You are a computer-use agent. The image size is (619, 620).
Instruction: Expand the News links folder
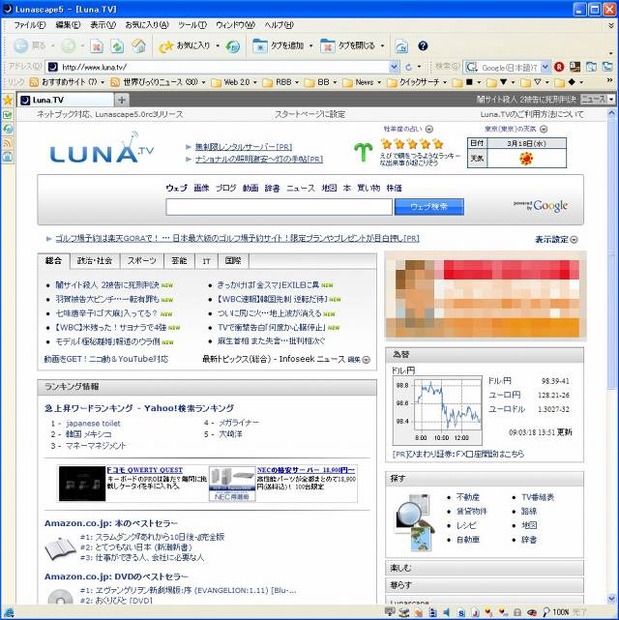tap(362, 82)
